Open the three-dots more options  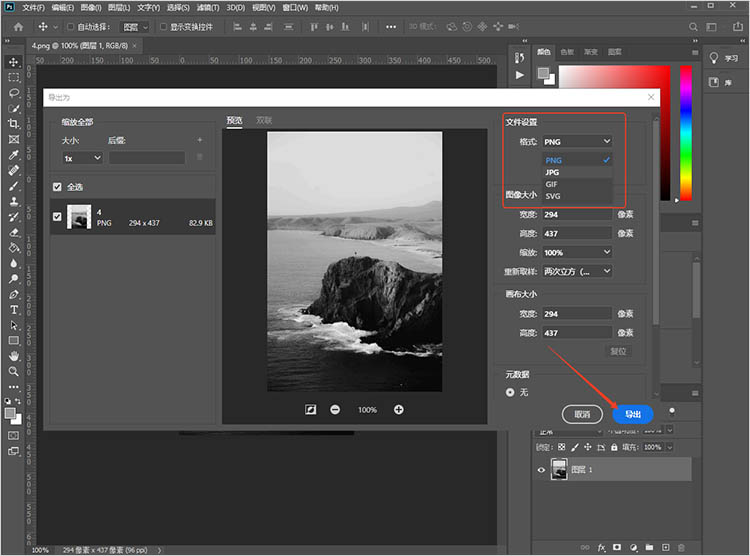click(391, 27)
